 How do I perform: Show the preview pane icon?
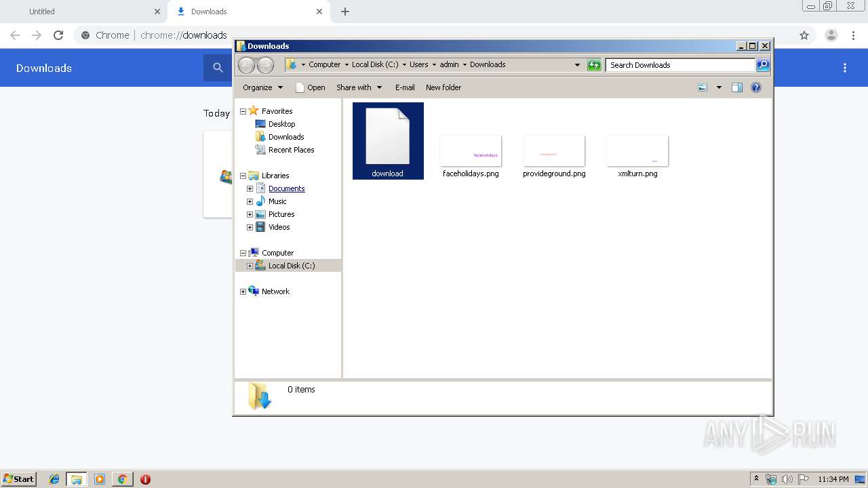737,87
